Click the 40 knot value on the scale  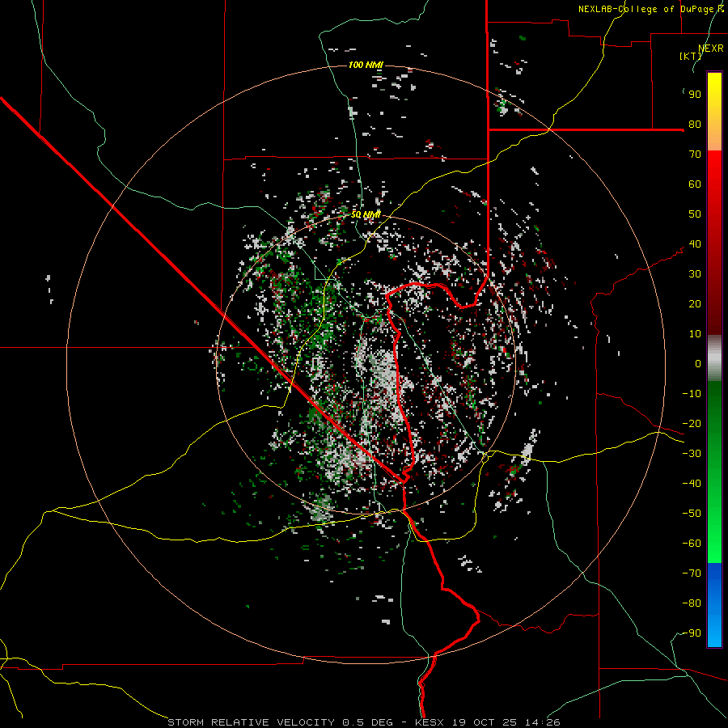click(x=695, y=243)
